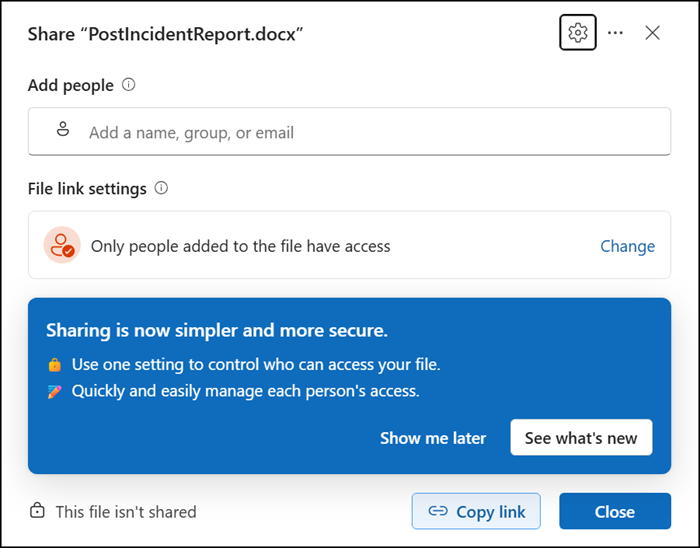Click the blue Close button
The width and height of the screenshot is (700, 548).
[x=615, y=511]
